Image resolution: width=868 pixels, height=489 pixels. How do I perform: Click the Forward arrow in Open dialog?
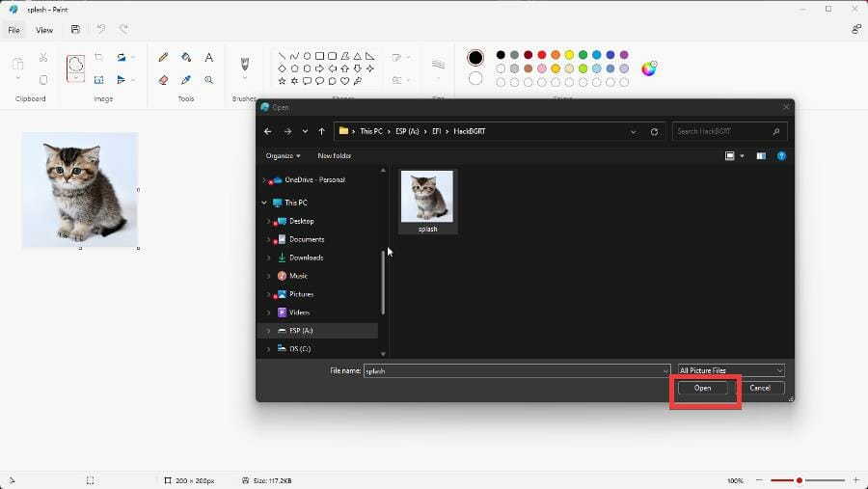pos(287,131)
